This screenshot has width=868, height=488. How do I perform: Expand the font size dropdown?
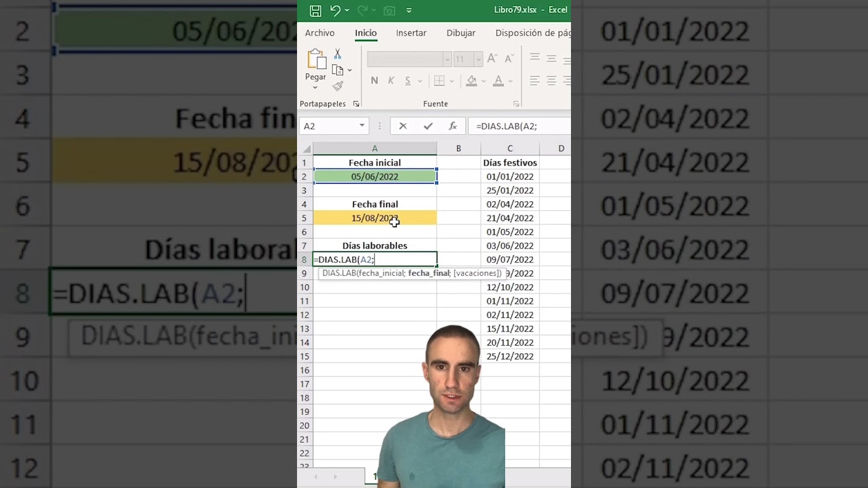coord(478,60)
